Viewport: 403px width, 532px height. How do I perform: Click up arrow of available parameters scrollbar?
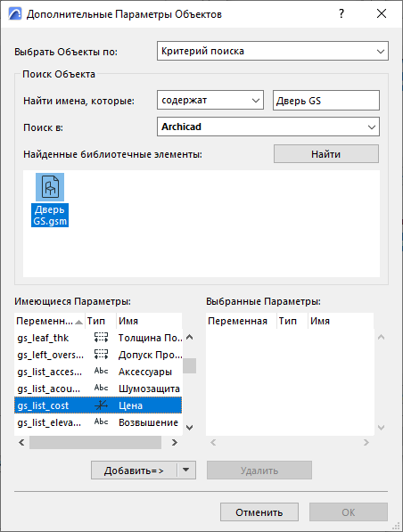click(190, 337)
